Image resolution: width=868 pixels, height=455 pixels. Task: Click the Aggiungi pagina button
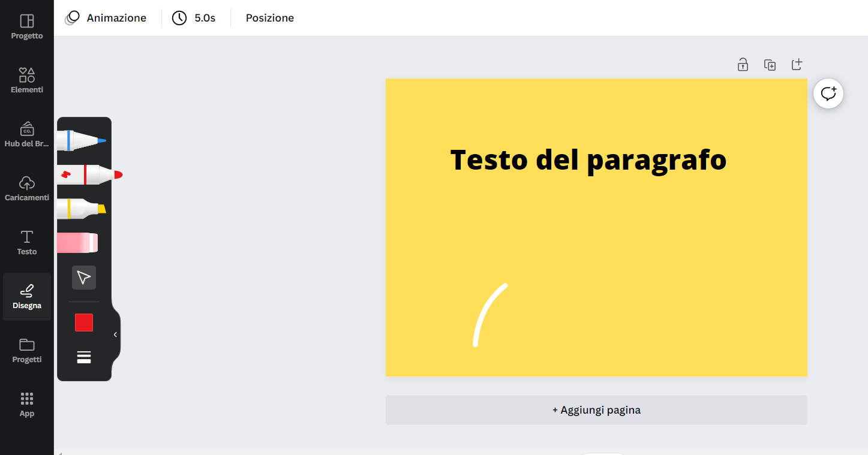coord(596,410)
